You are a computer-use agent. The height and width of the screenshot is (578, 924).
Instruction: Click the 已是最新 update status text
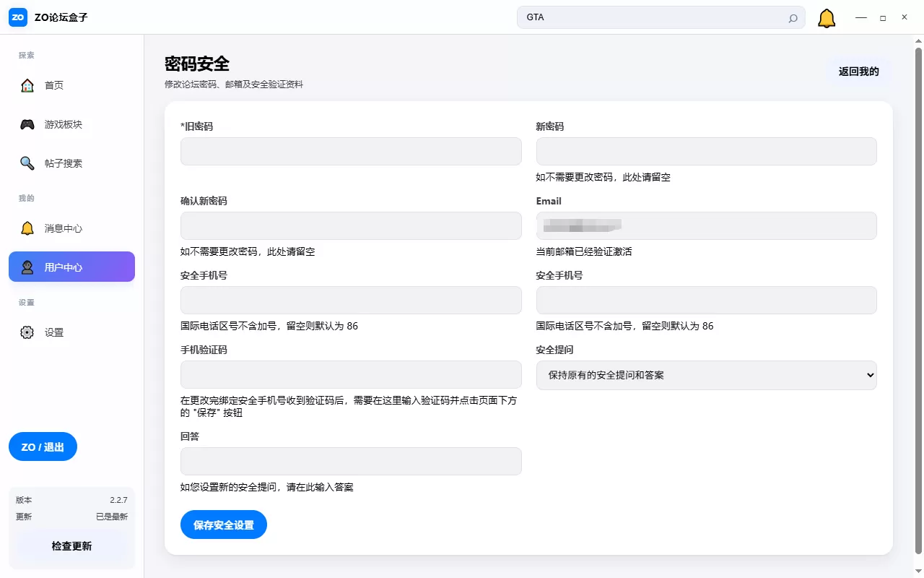pyautogui.click(x=112, y=517)
